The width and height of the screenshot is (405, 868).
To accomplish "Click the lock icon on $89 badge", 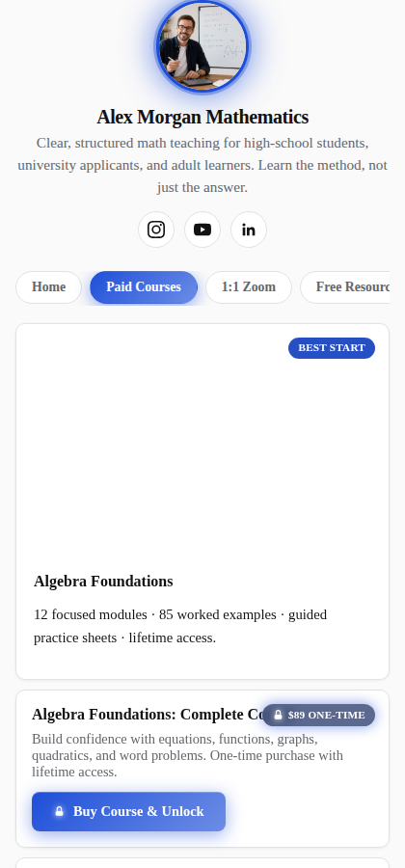I will [279, 715].
